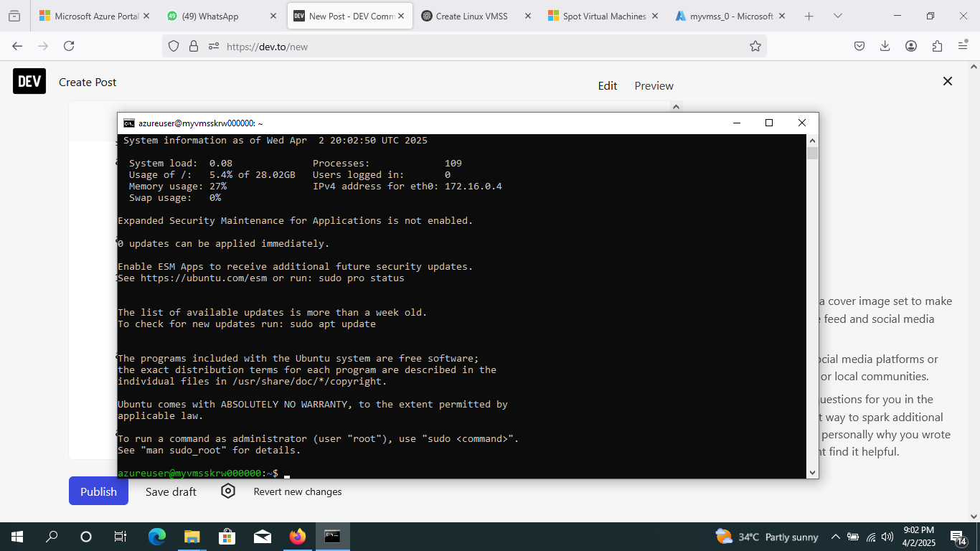Click Revert new changes
The width and height of the screenshot is (980, 551).
298,491
